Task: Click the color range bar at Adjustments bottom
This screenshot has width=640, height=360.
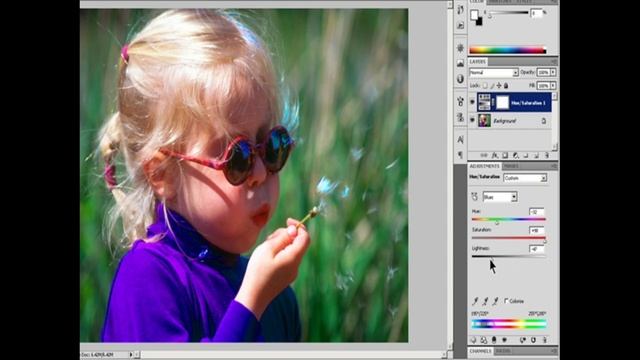Action: tap(509, 324)
